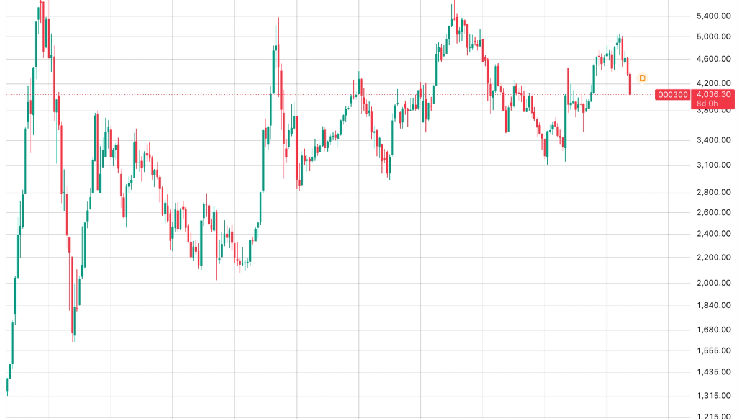Image resolution: width=745 pixels, height=419 pixels.
Task: Click the 1,435.00 price axis label
Action: point(713,371)
